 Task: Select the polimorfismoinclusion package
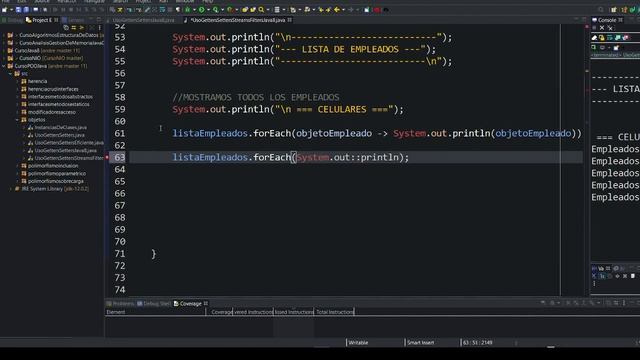pos(53,166)
